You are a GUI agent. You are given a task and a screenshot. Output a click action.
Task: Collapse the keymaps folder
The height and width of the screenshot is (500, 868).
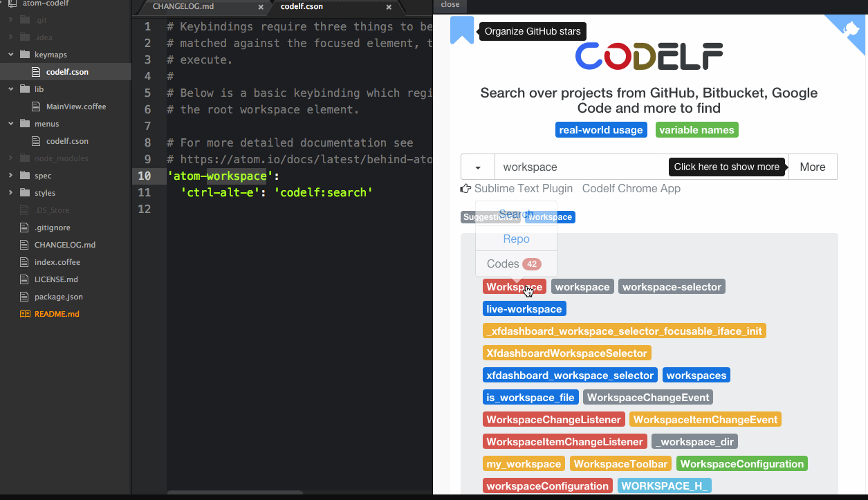(x=10, y=55)
